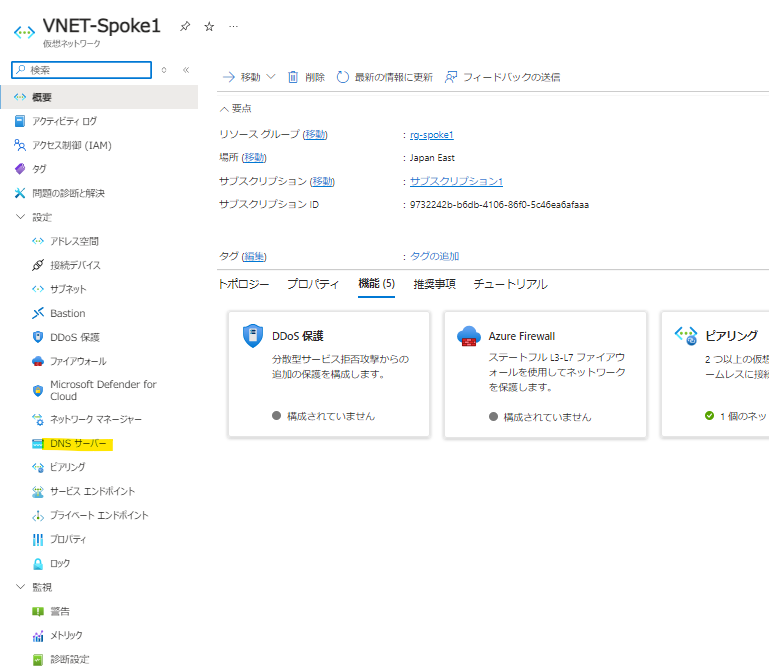The width and height of the screenshot is (769, 669).
Task: Open プライベート エンドポイント settings
Action: click(x=99, y=515)
